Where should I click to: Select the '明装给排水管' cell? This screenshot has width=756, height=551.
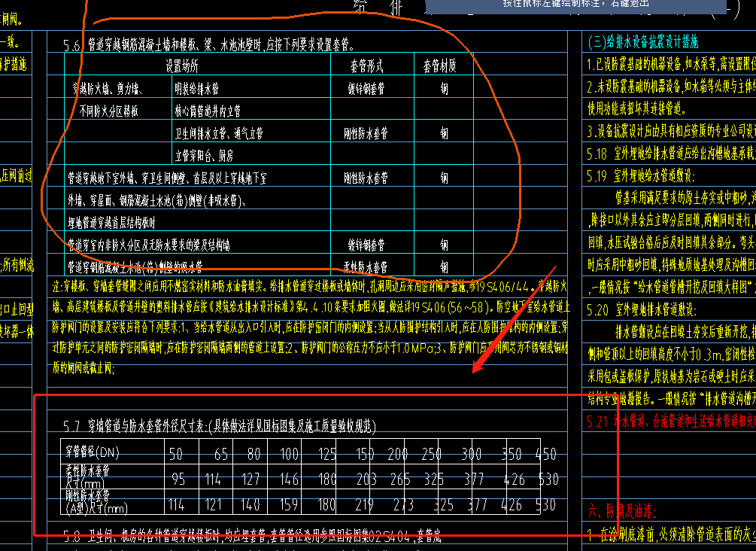pos(197,89)
